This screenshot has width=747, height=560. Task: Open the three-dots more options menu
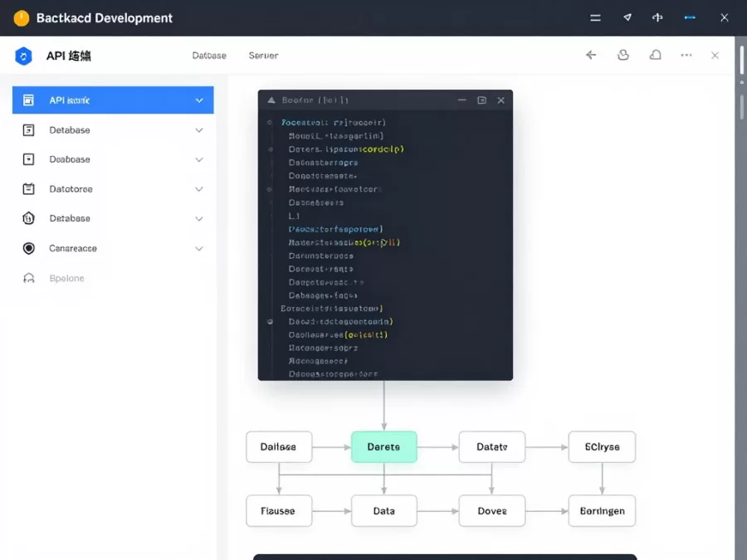click(x=686, y=56)
